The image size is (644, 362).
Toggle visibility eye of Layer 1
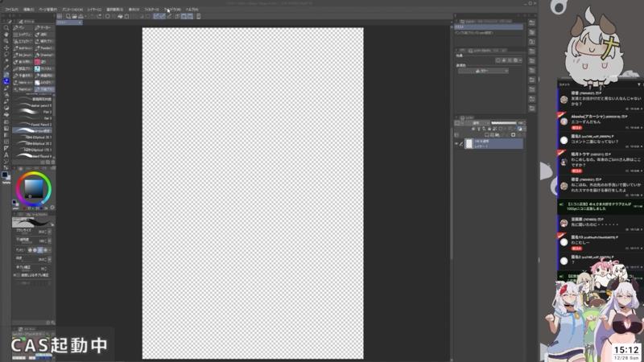[x=456, y=143]
